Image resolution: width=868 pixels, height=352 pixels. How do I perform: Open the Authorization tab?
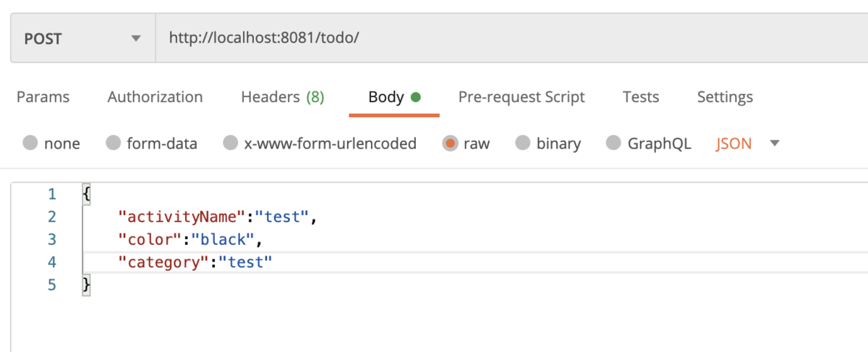click(x=155, y=97)
